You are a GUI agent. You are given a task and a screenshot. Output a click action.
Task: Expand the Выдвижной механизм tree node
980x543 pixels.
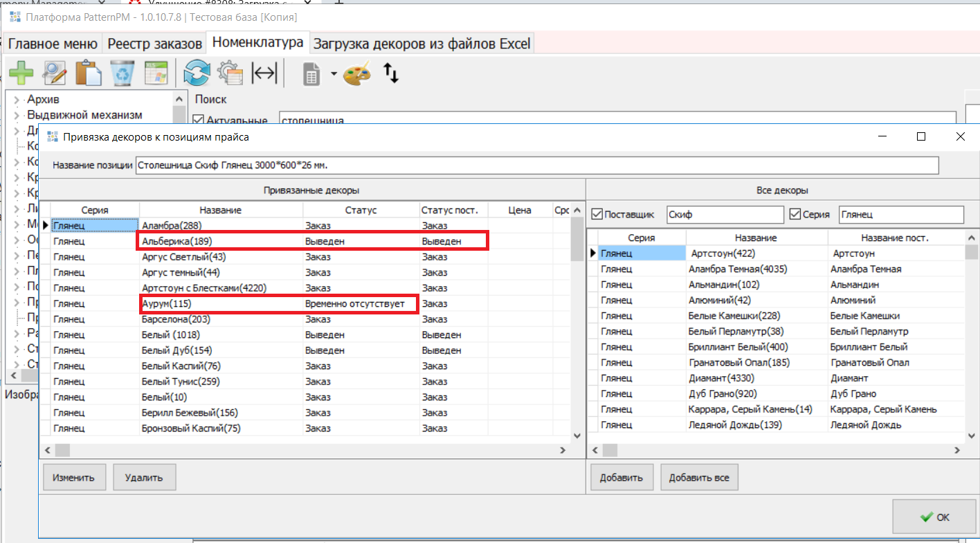click(x=16, y=116)
